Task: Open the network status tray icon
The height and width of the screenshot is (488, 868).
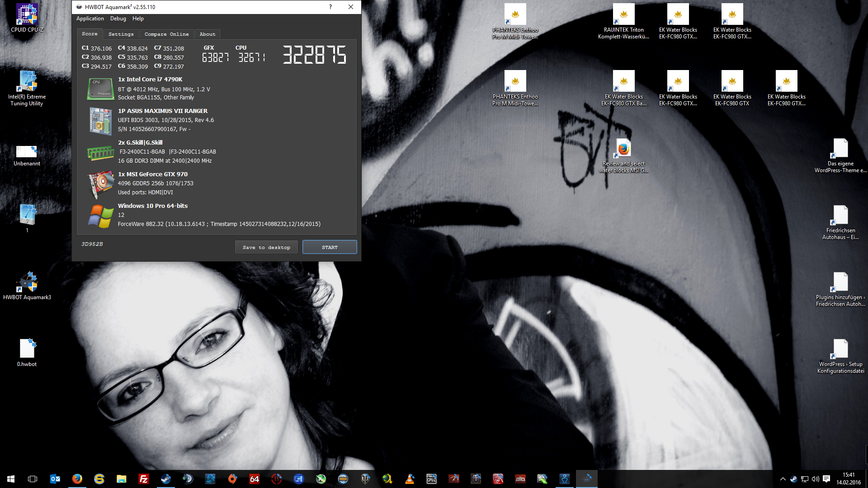Action: coord(804,479)
